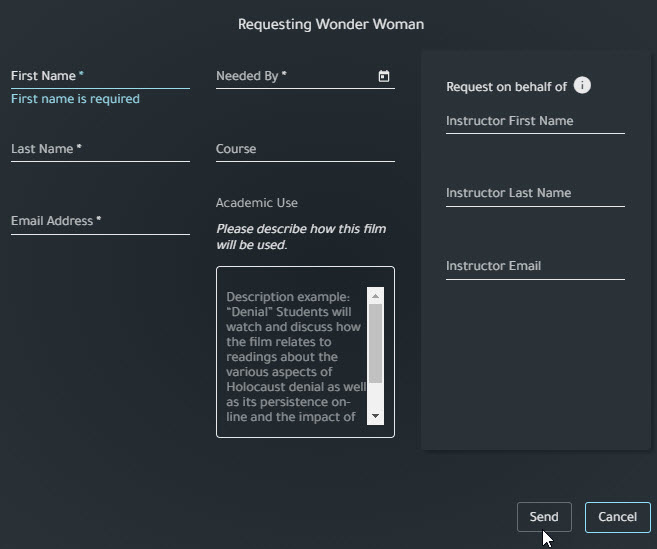Click 'Please describe how this film' text
This screenshot has width=657, height=549.
coord(301,229)
